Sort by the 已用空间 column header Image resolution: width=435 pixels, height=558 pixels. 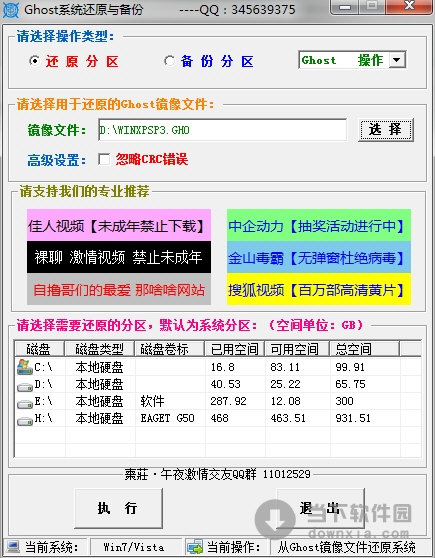click(235, 349)
